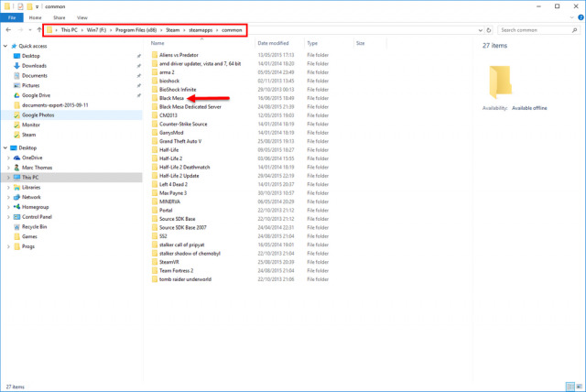Select the Grand Theft Auto V folder
The width and height of the screenshot is (586, 392).
(180, 141)
